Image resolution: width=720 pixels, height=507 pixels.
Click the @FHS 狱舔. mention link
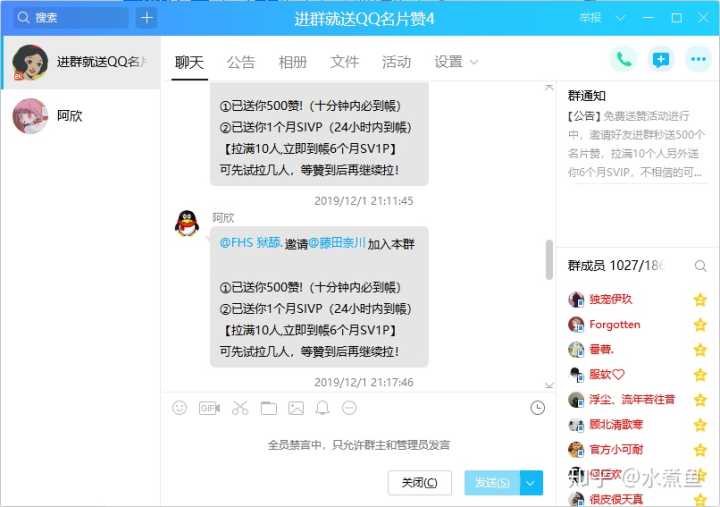[x=251, y=242]
